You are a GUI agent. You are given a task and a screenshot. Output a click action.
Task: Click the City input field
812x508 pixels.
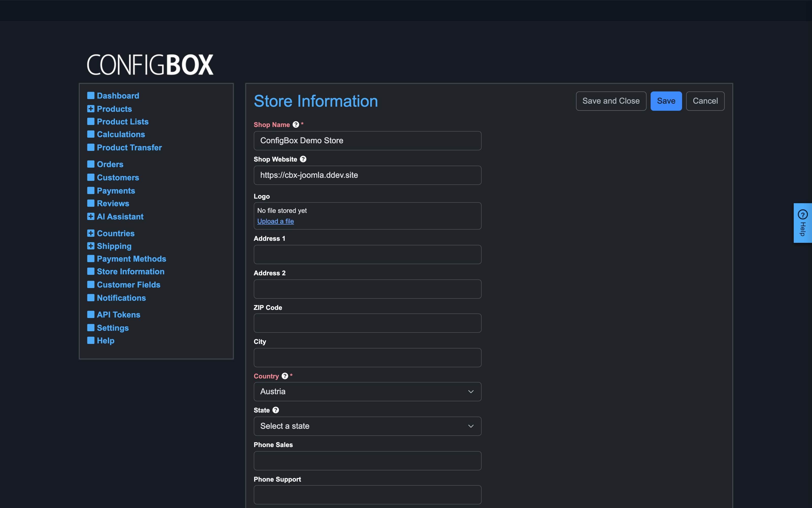(x=367, y=357)
